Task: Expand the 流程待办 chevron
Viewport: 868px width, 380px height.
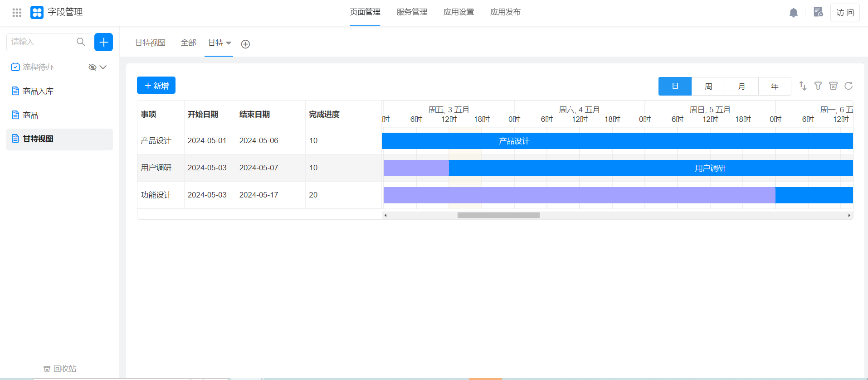Action: [103, 67]
